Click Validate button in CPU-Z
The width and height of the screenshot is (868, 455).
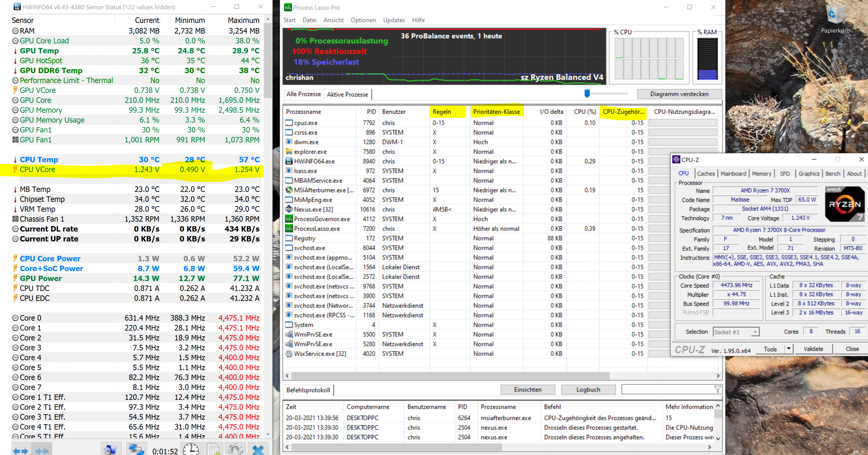point(813,349)
